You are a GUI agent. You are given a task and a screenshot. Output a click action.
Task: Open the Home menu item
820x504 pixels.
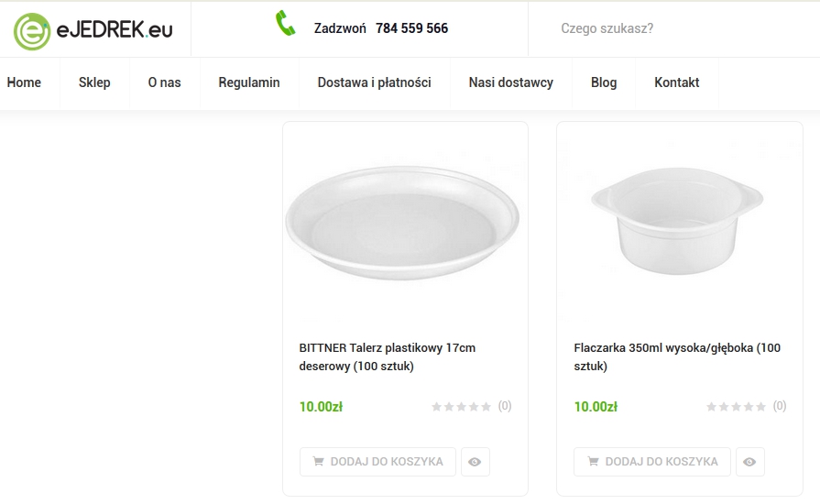click(x=24, y=82)
